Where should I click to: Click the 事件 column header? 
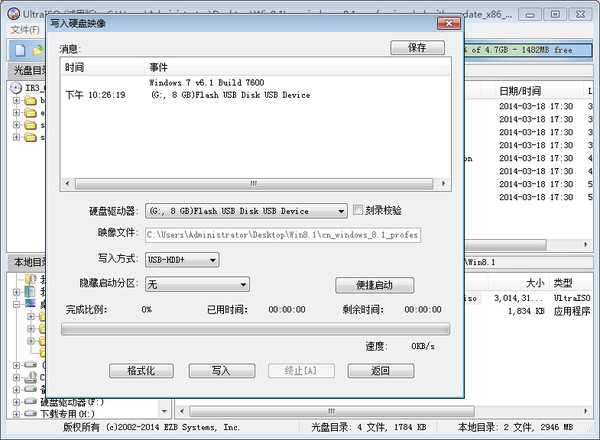[297, 67]
